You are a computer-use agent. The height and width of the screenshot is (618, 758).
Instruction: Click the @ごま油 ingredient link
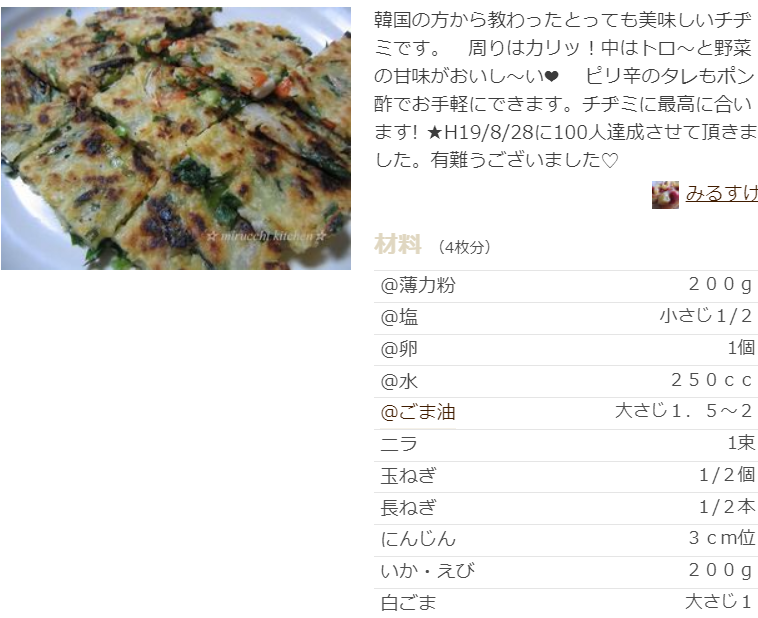tap(418, 413)
